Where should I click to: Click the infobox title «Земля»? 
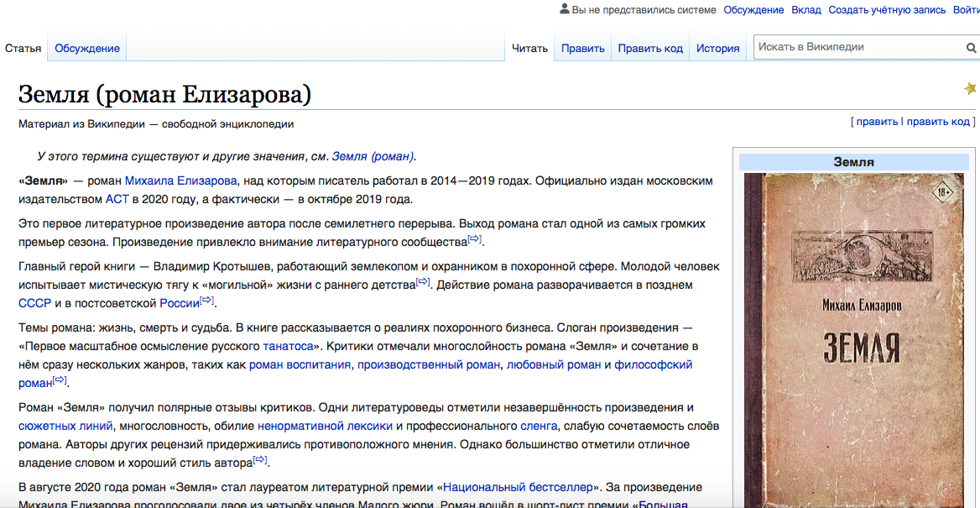click(x=854, y=163)
